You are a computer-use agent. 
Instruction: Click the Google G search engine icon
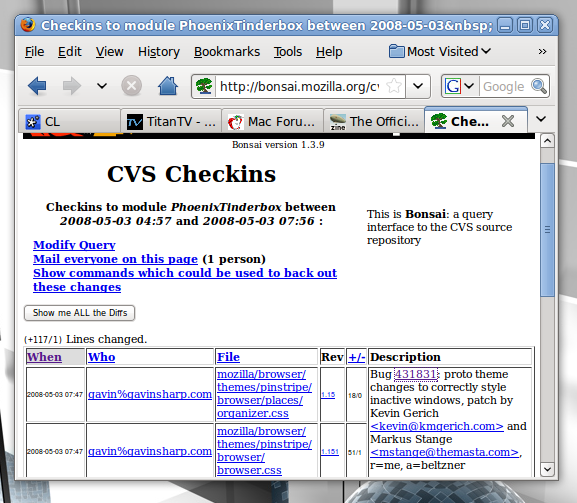tap(453, 86)
